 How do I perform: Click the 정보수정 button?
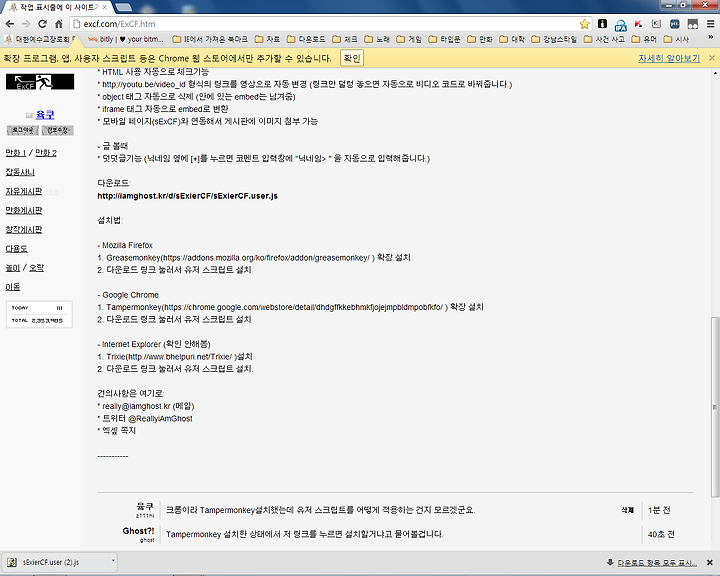(x=57, y=130)
